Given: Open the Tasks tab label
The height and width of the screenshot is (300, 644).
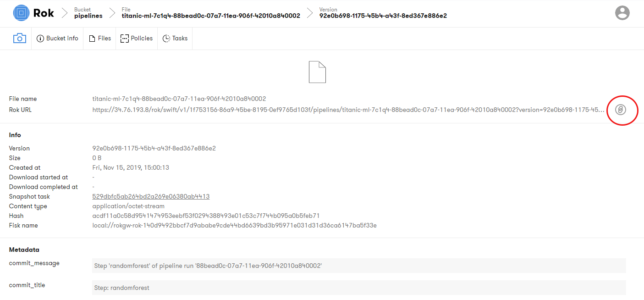Looking at the screenshot, I should click(180, 39).
